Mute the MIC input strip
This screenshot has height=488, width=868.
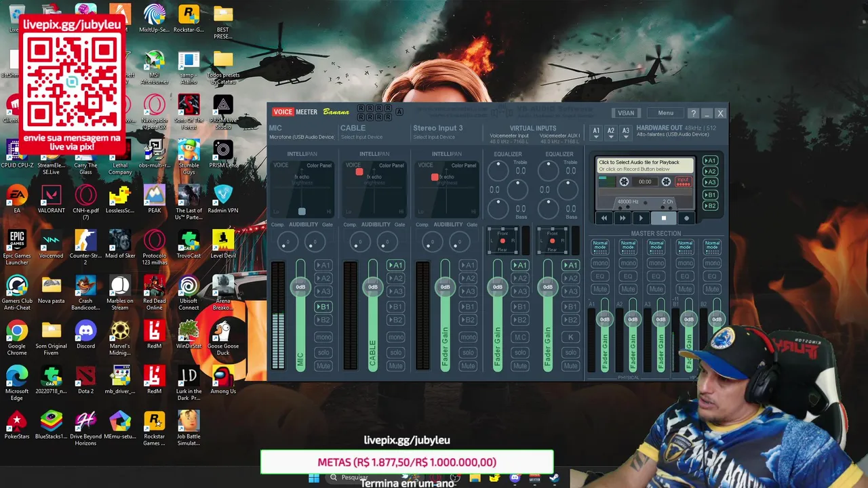(323, 366)
